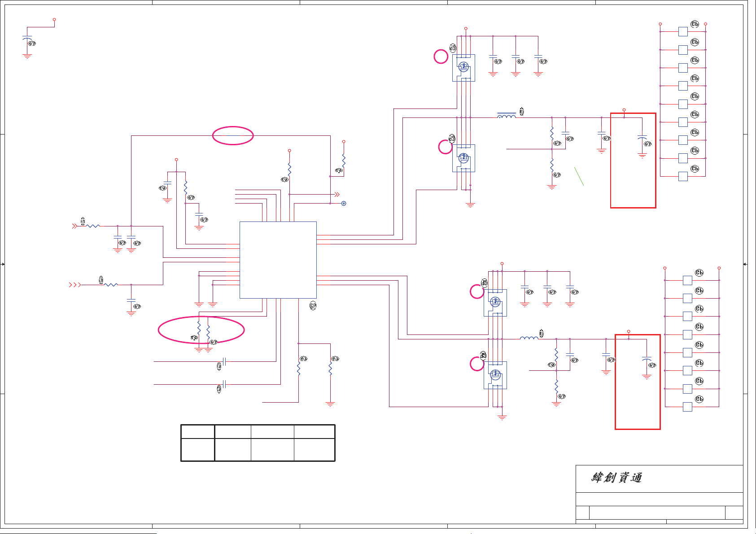Select the topmost square in upper right component column
The image size is (756, 534).
pyautogui.click(x=683, y=31)
